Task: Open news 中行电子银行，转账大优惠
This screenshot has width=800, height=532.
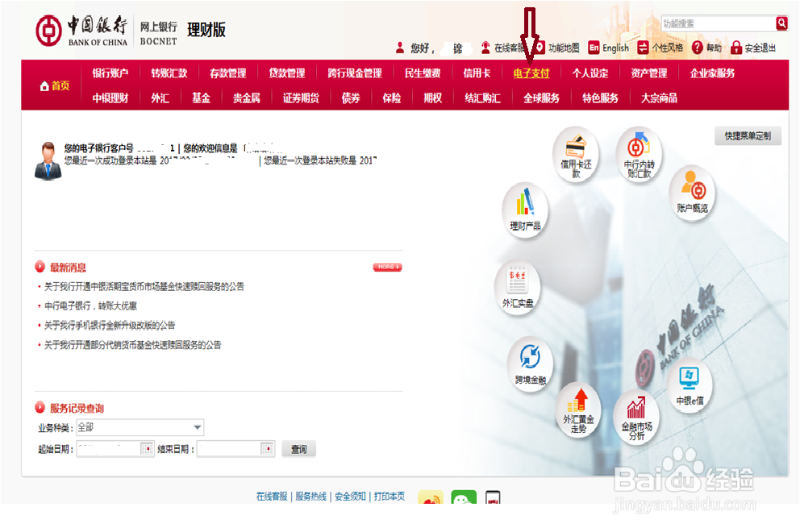Action: (x=91, y=305)
